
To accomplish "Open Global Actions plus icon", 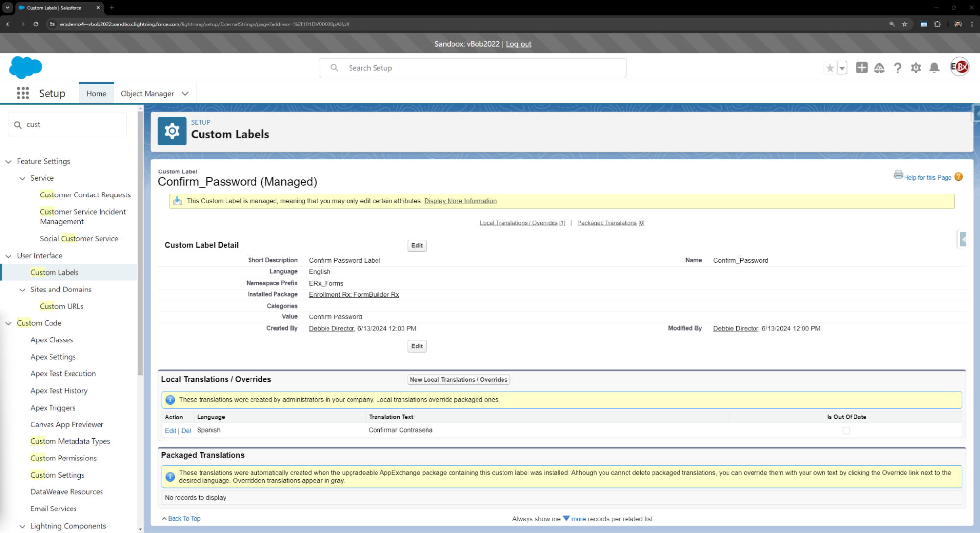I will 861,68.
